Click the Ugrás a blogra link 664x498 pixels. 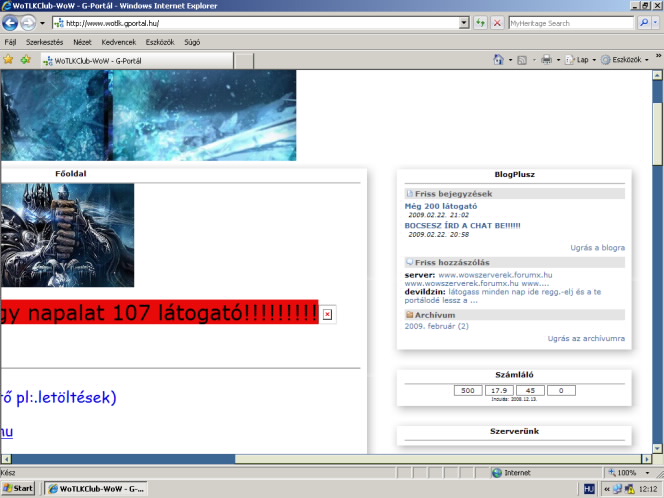click(598, 248)
